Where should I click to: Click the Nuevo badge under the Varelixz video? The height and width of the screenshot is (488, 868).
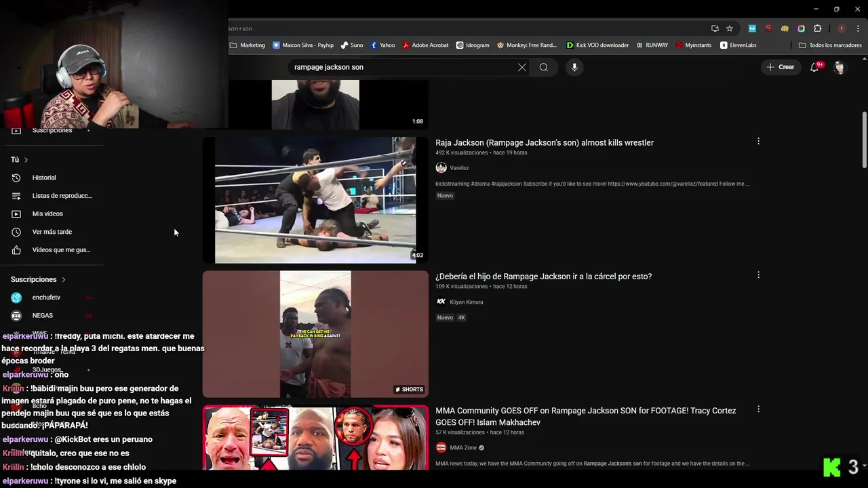pos(445,196)
